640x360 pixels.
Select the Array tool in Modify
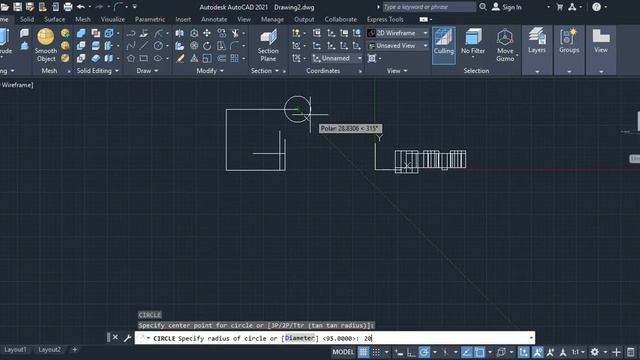[x=235, y=58]
